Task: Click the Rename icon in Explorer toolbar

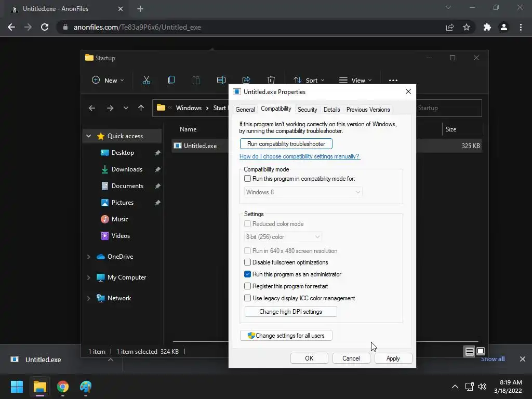Action: [x=221, y=80]
